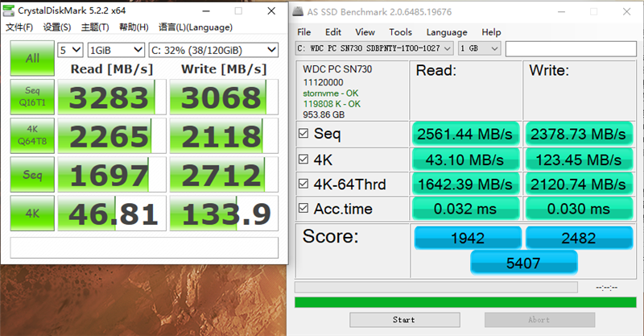Click the empty gray progress bar above green bar
The image size is (644, 336).
[436, 287]
